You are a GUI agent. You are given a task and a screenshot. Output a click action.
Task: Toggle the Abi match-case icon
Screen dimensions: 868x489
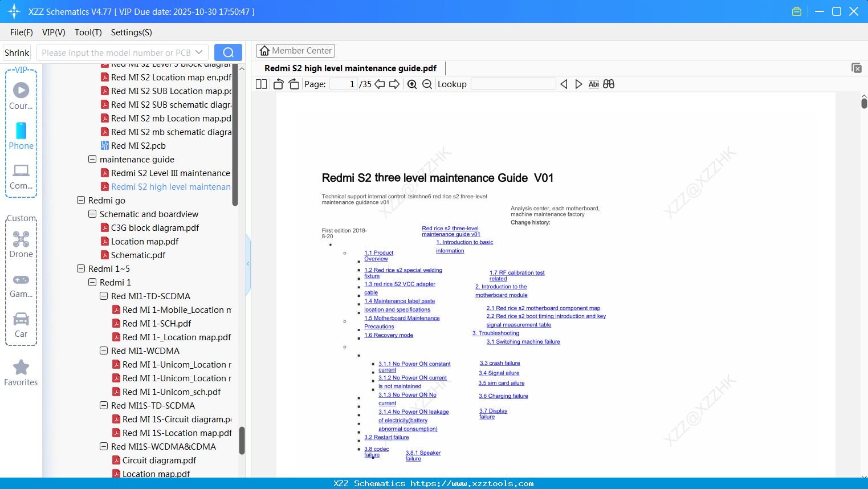pos(593,84)
